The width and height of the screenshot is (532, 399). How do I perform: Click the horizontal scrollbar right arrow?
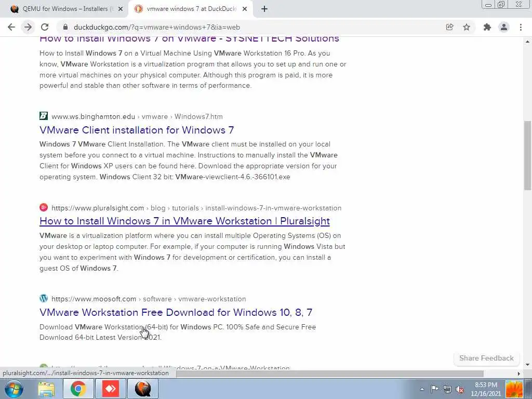[x=519, y=374]
